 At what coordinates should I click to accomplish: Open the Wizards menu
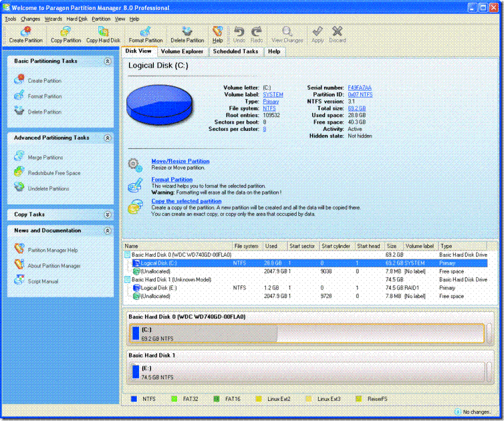53,19
